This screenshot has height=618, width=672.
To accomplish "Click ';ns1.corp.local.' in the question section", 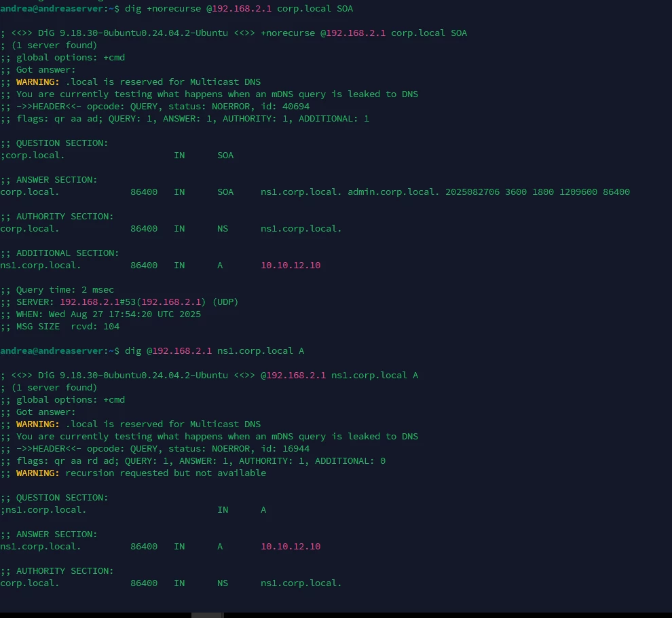I will 43,510.
